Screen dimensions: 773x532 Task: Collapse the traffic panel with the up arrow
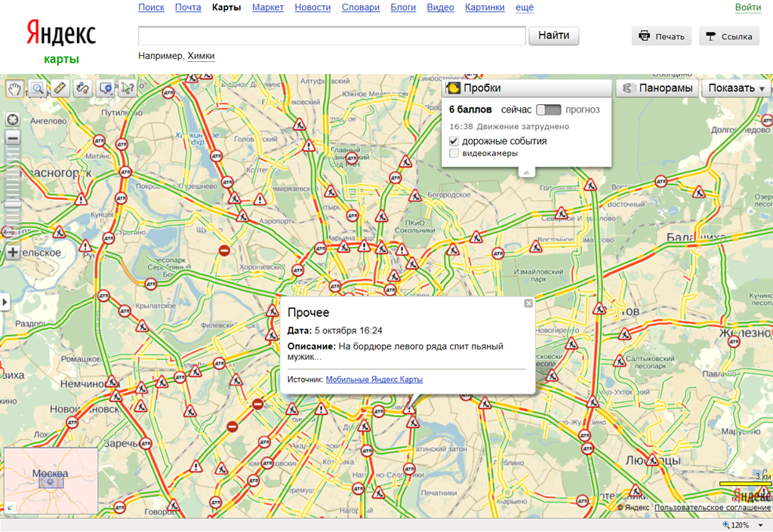click(x=526, y=172)
